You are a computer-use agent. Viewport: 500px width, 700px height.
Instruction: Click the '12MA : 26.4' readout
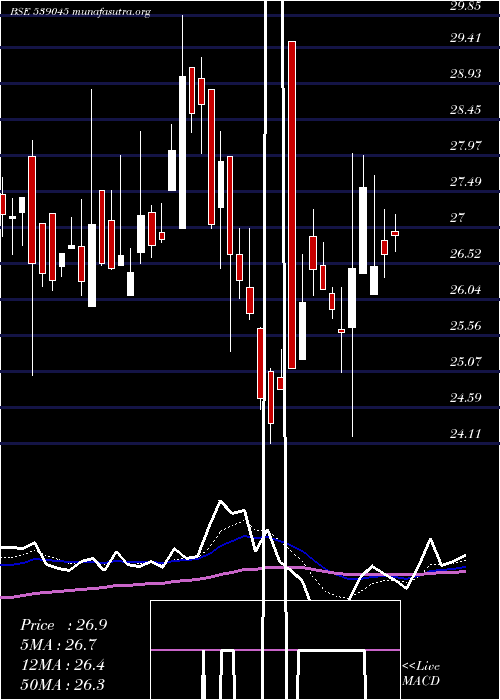click(x=63, y=665)
